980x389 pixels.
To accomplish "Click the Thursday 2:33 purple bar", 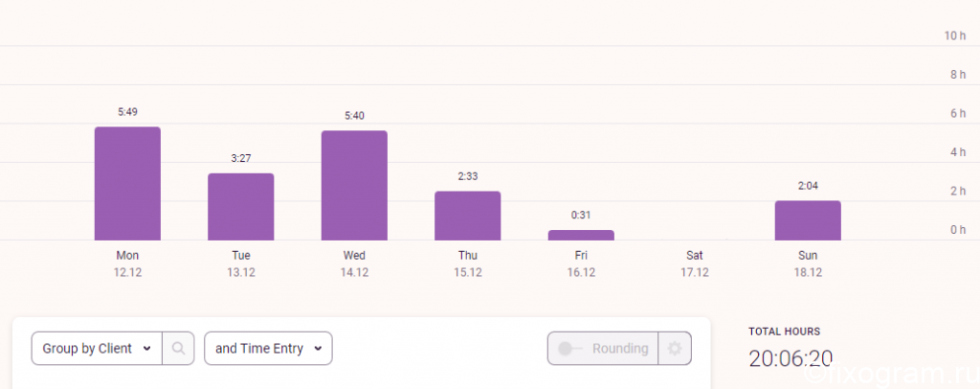I will [x=467, y=216].
